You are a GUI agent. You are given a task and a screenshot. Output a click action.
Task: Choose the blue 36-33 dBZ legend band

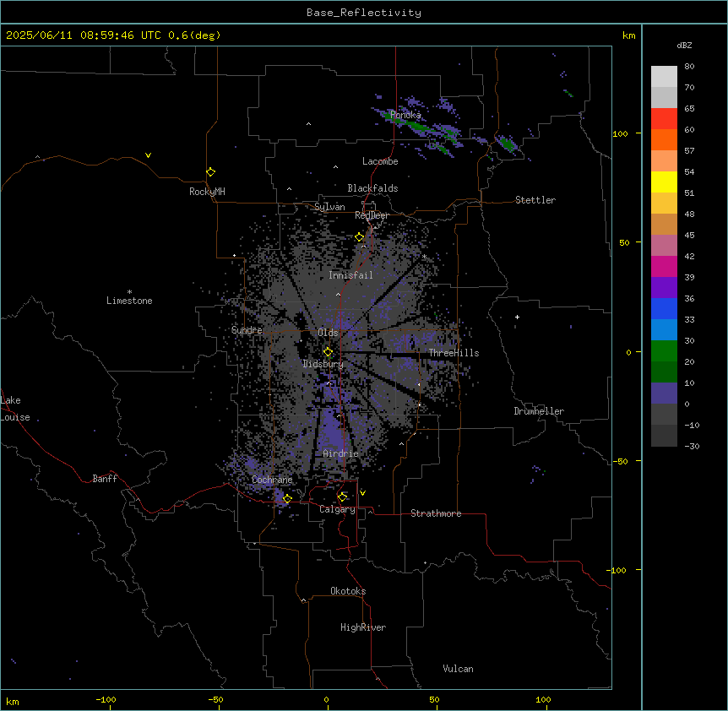tap(664, 308)
